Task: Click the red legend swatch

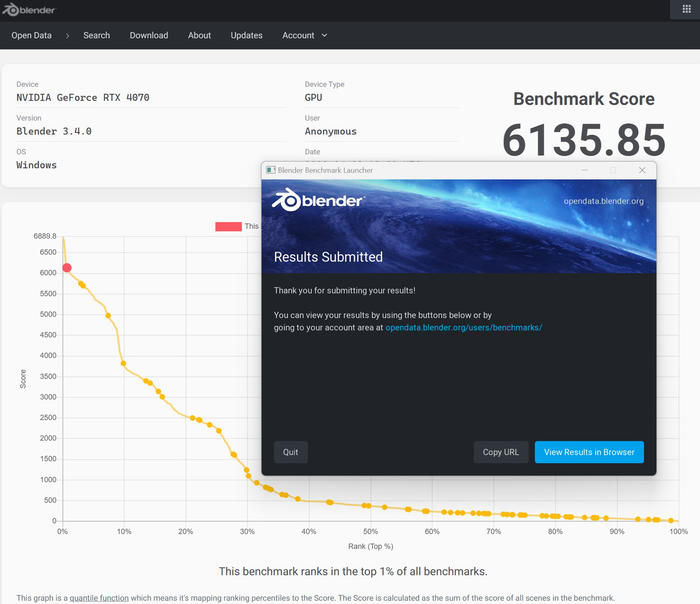Action: [x=228, y=226]
